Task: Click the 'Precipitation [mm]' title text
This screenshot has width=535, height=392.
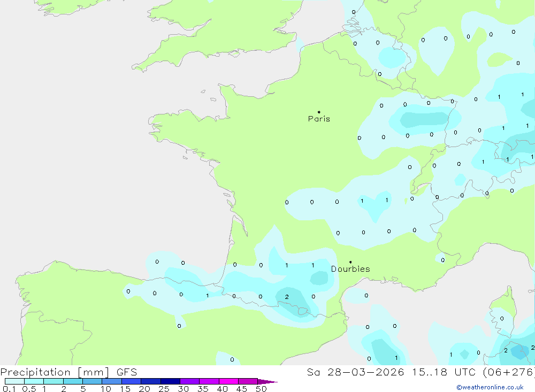Action: pos(55,372)
